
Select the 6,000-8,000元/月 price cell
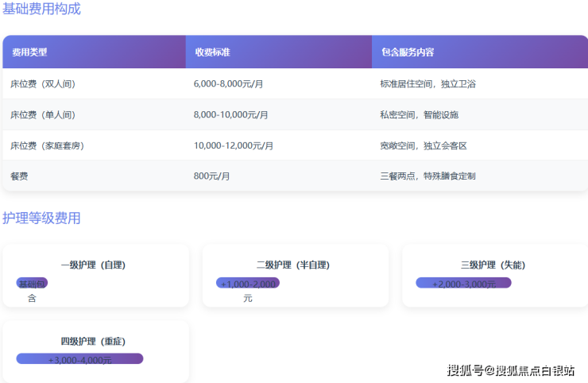point(228,83)
